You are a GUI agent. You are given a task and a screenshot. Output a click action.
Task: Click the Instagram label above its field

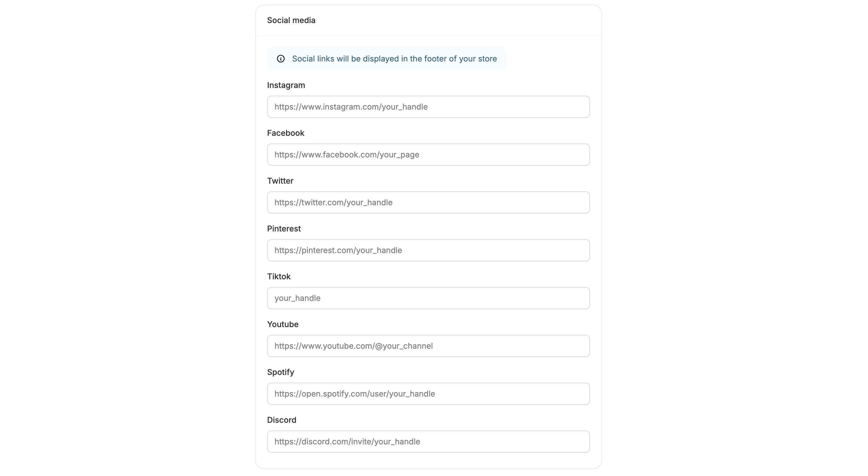(x=286, y=85)
